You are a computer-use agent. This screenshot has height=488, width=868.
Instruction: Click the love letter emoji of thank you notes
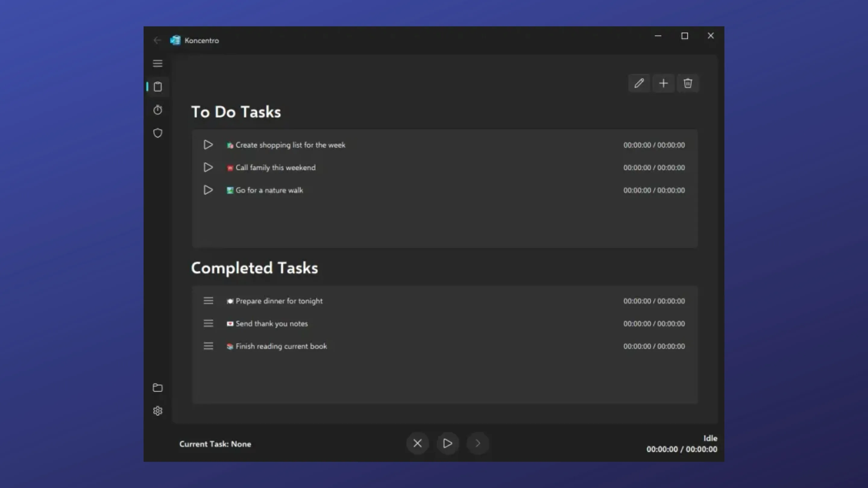(230, 324)
